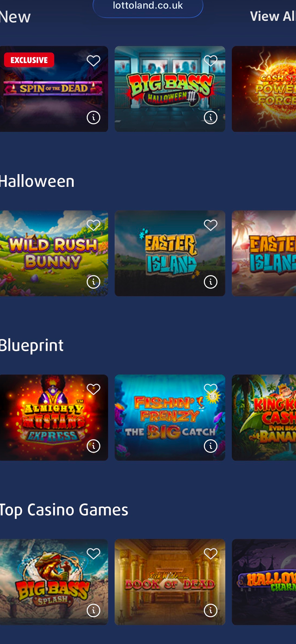The height and width of the screenshot is (644, 296).
Task: Tap the lottoland.co.uk address bar
Action: [x=148, y=6]
